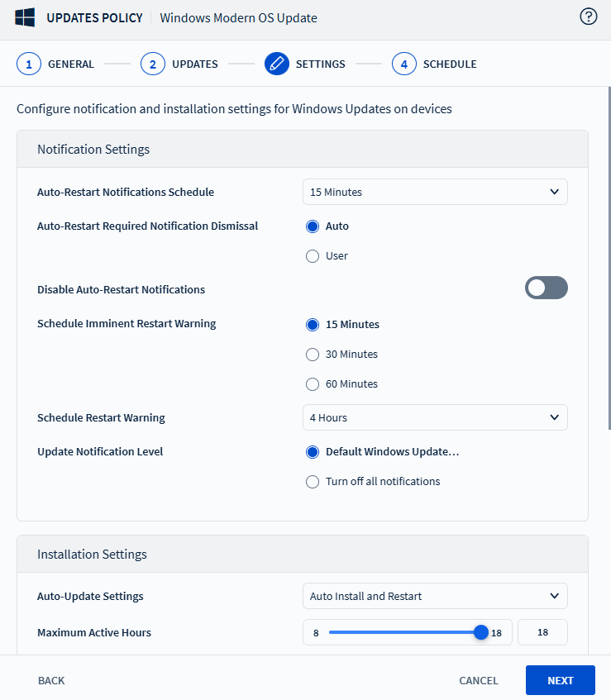The height and width of the screenshot is (700, 611).
Task: Open Auto-Update Settings dropdown
Action: tap(435, 596)
